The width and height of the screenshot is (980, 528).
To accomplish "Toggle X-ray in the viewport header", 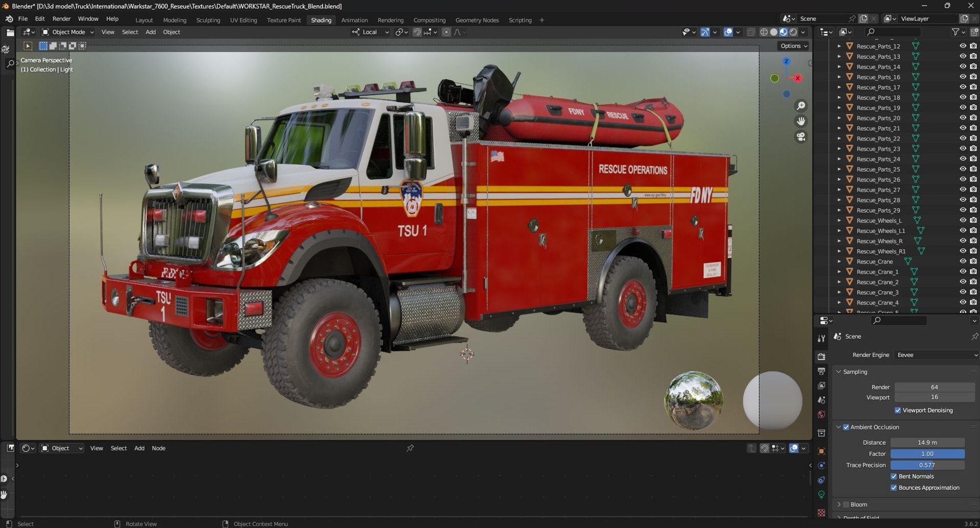I will (x=751, y=32).
